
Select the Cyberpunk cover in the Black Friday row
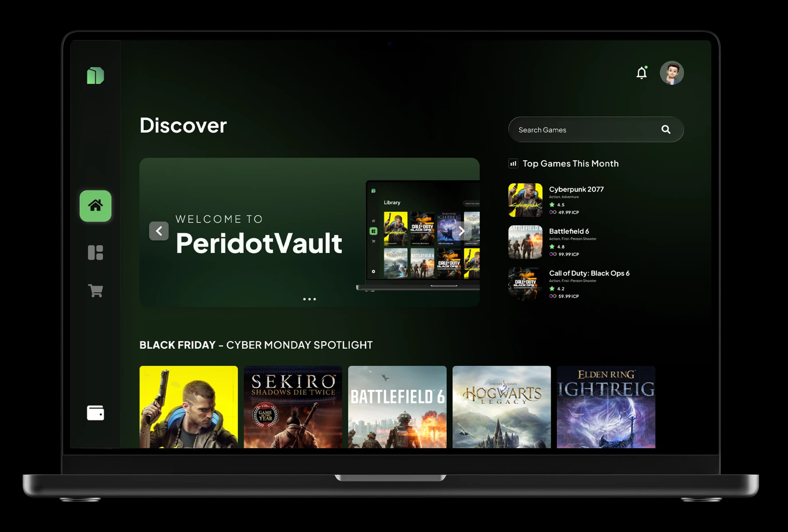[x=188, y=407]
